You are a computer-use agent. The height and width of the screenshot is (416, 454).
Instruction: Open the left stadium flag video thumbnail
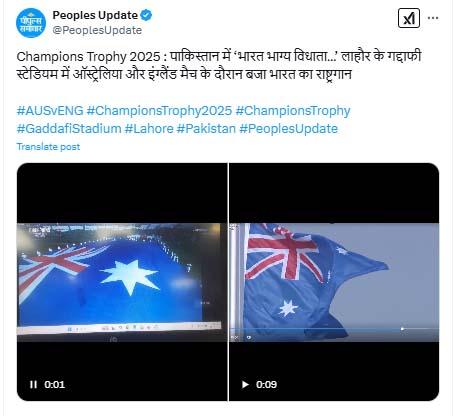click(122, 282)
